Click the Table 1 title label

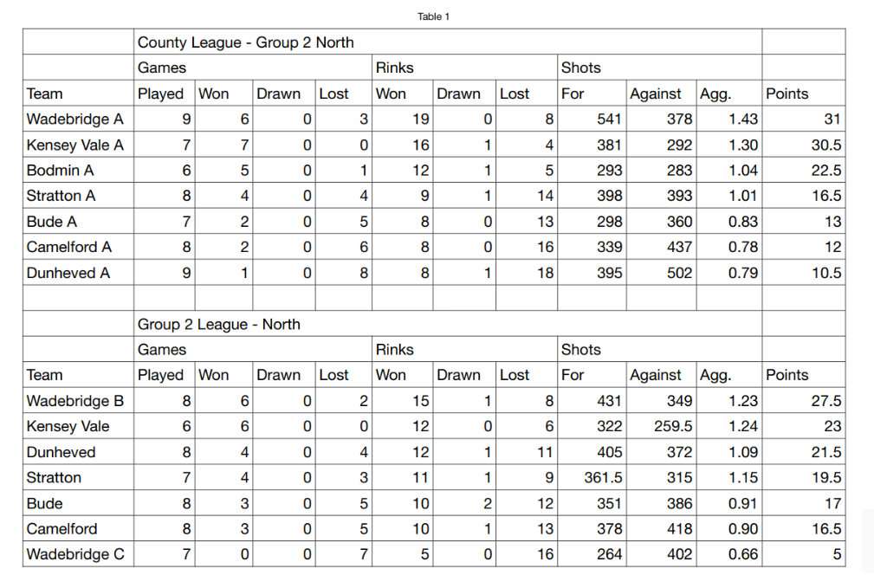tap(433, 16)
